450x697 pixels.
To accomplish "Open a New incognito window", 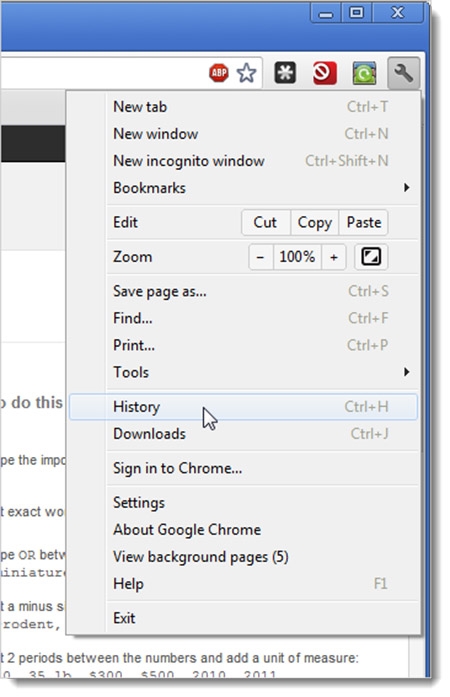I will click(244, 161).
